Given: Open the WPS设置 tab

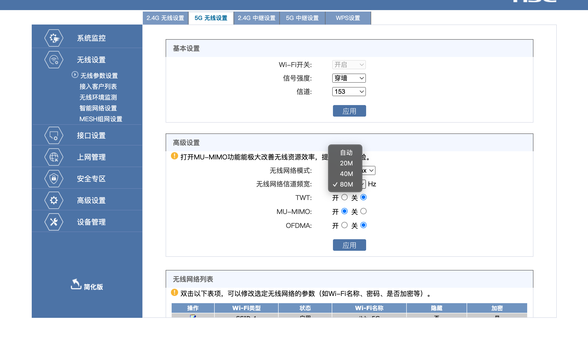Looking at the screenshot, I should 348,18.
